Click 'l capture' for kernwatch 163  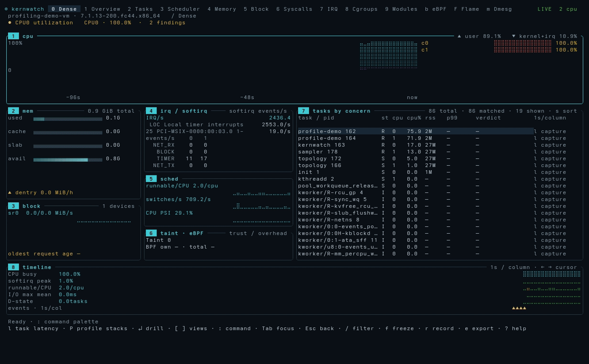tap(550, 145)
